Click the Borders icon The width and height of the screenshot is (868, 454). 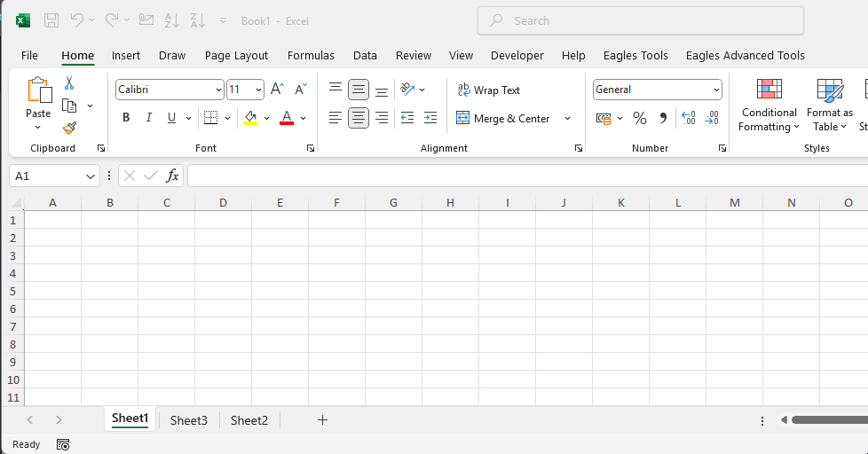point(210,118)
